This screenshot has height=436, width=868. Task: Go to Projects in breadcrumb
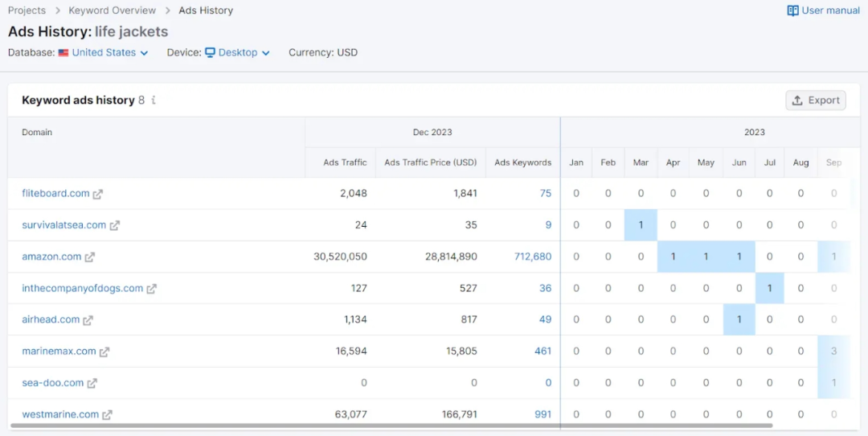[27, 10]
